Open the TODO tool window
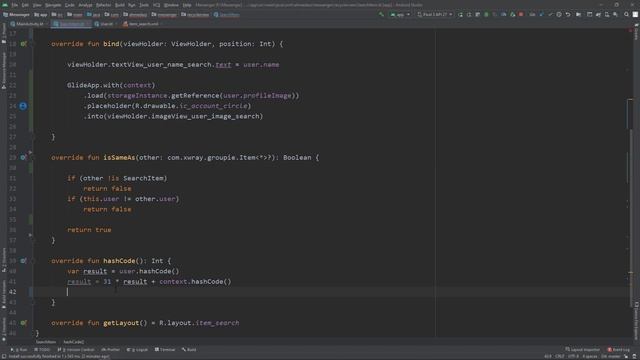640x360 pixels. coord(42,350)
